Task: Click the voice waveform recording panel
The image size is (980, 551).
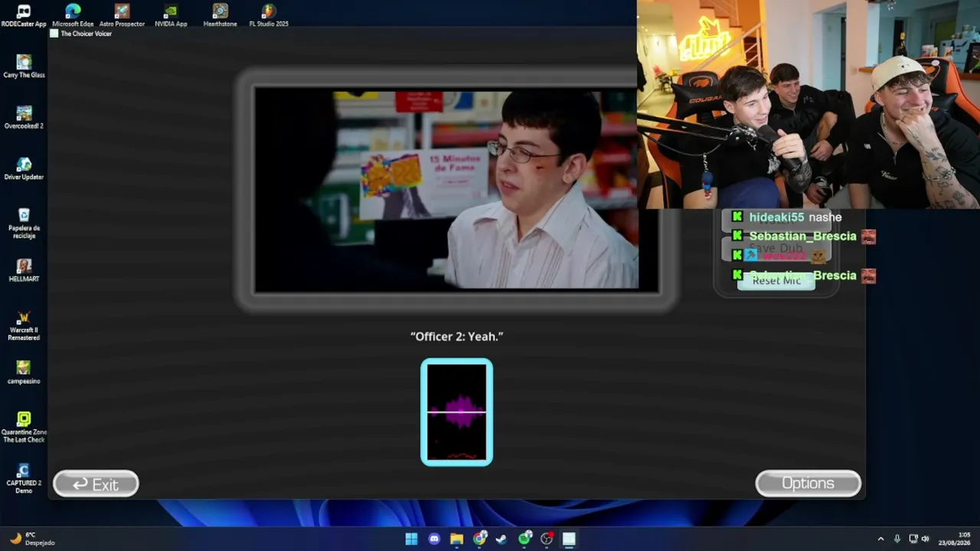Action: (456, 412)
